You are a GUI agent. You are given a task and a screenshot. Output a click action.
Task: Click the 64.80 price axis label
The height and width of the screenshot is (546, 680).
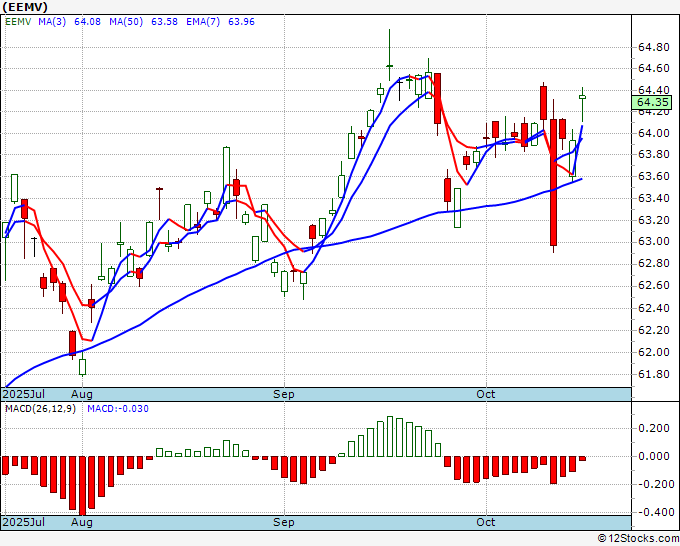[x=654, y=47]
